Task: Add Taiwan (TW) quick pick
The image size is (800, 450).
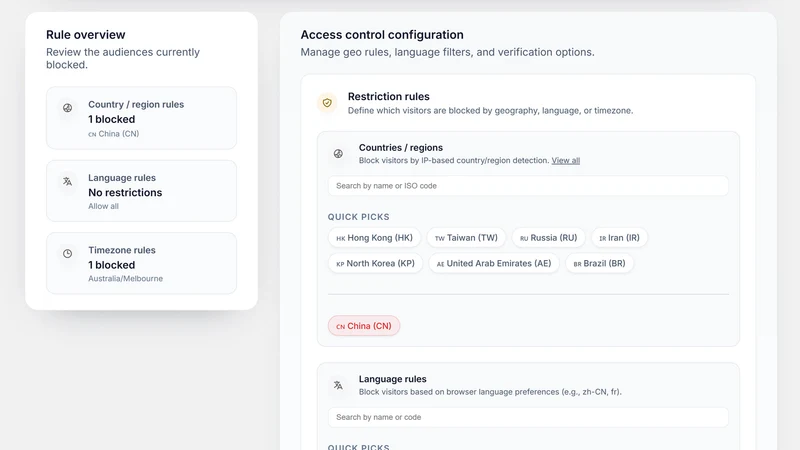Action: [x=466, y=238]
